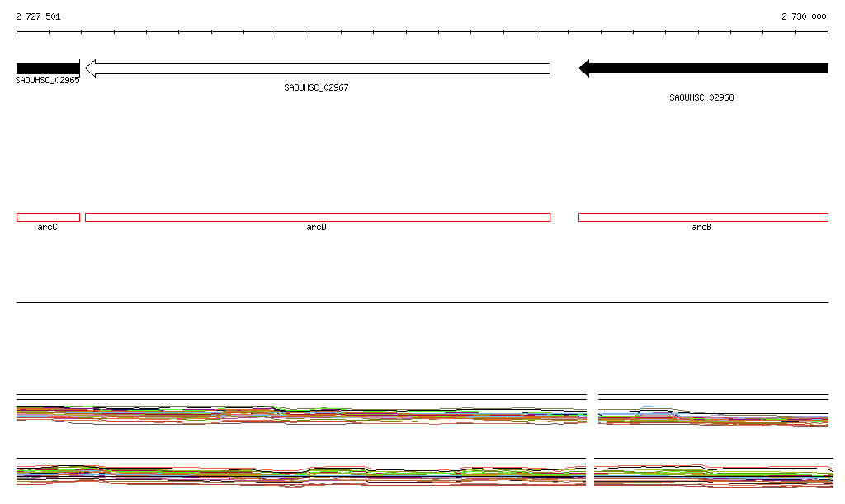Click the upper right expression profile track
The height and width of the screenshot is (504, 845).
click(x=714, y=410)
